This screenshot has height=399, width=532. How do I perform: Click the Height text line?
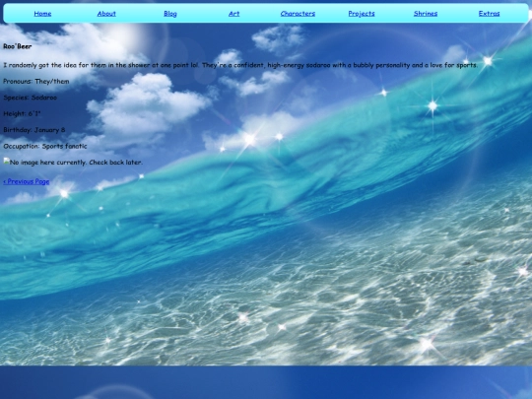[22, 113]
